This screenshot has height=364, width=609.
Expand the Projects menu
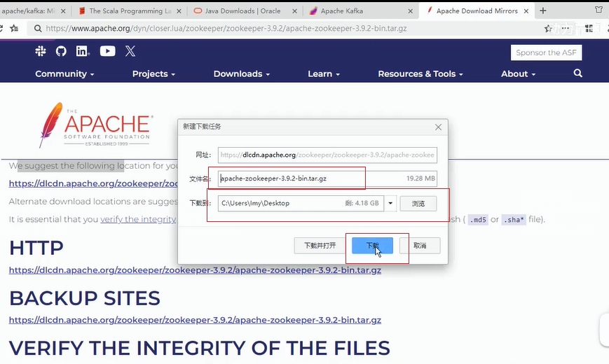[x=153, y=73]
